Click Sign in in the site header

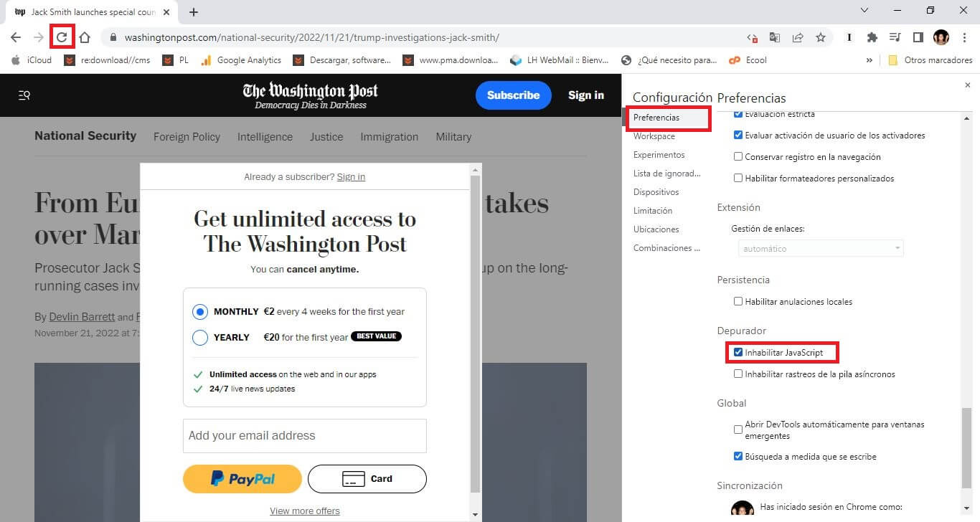[586, 95]
